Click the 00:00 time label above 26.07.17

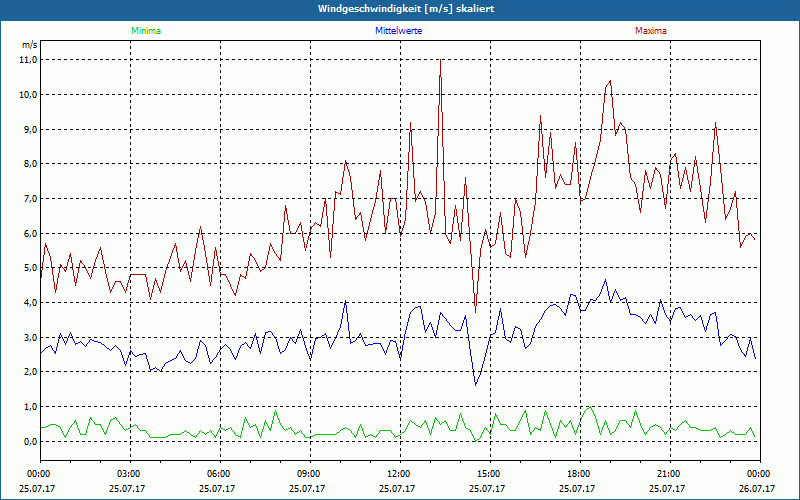coord(760,474)
